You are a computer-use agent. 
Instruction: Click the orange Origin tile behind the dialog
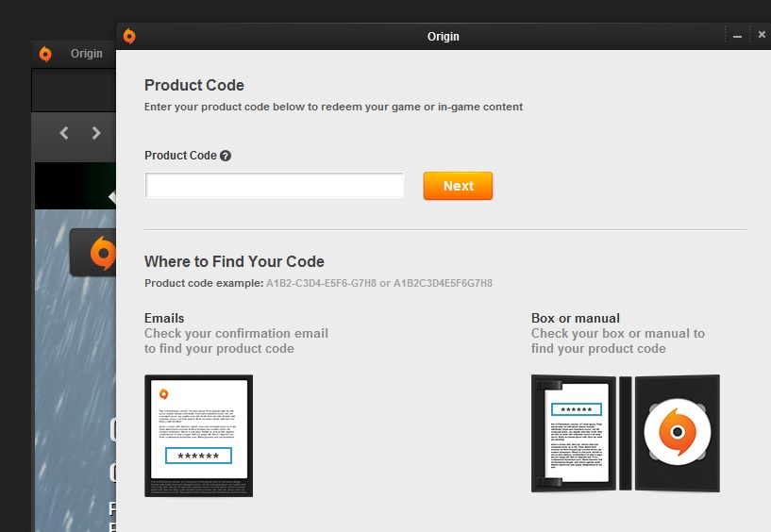click(94, 253)
